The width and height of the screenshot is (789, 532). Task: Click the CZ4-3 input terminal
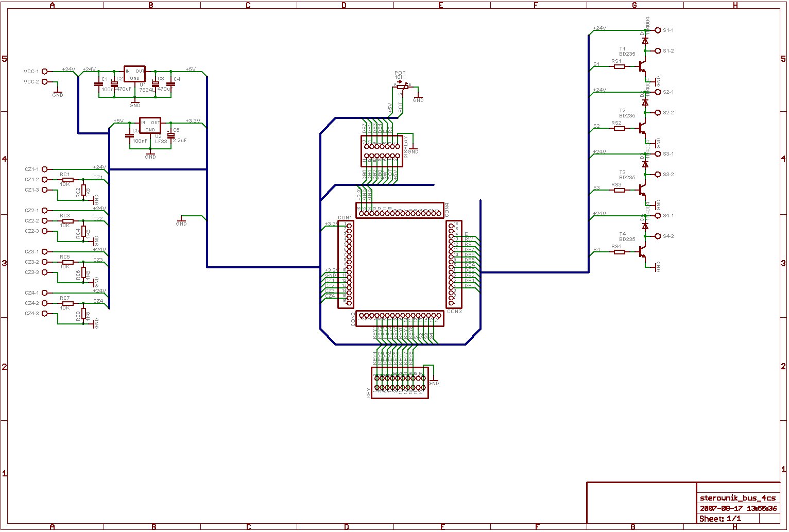click(44, 314)
